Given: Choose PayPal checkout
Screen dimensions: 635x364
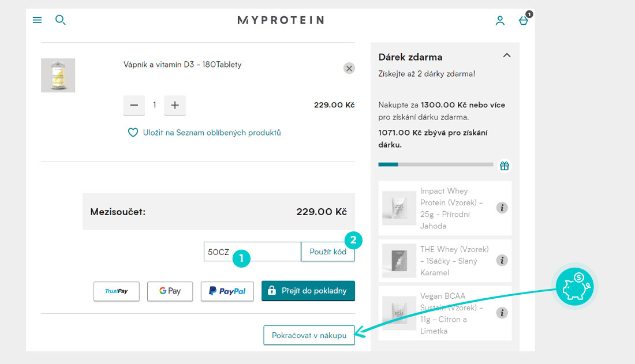Looking at the screenshot, I should 227,291.
